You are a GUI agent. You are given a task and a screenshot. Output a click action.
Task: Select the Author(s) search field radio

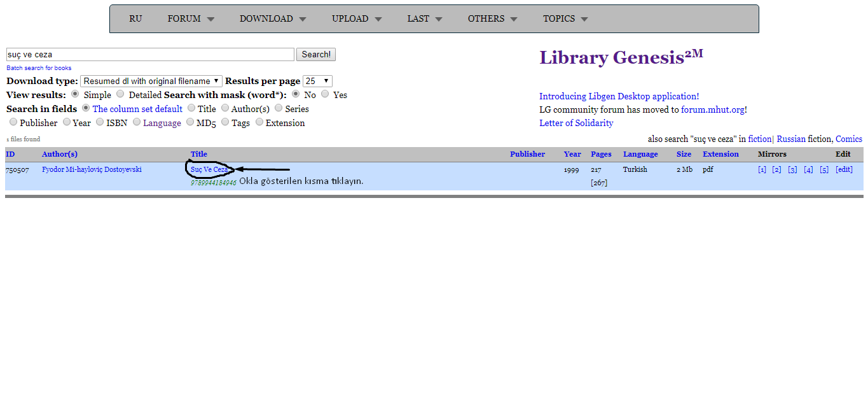point(225,108)
